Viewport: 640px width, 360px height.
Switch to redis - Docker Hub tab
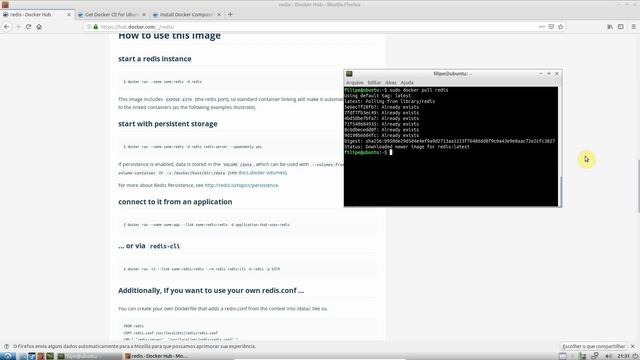[37, 14]
